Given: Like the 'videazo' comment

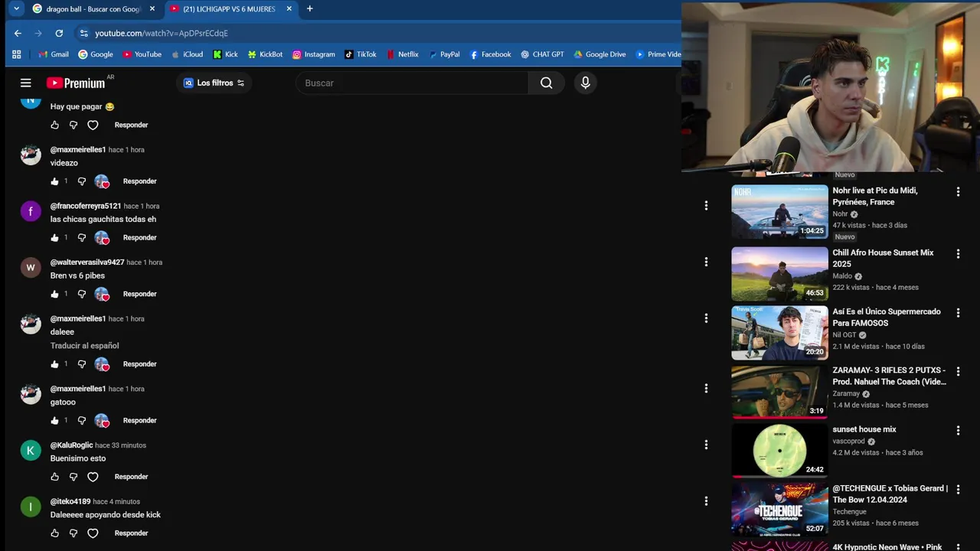Looking at the screenshot, I should tap(54, 181).
